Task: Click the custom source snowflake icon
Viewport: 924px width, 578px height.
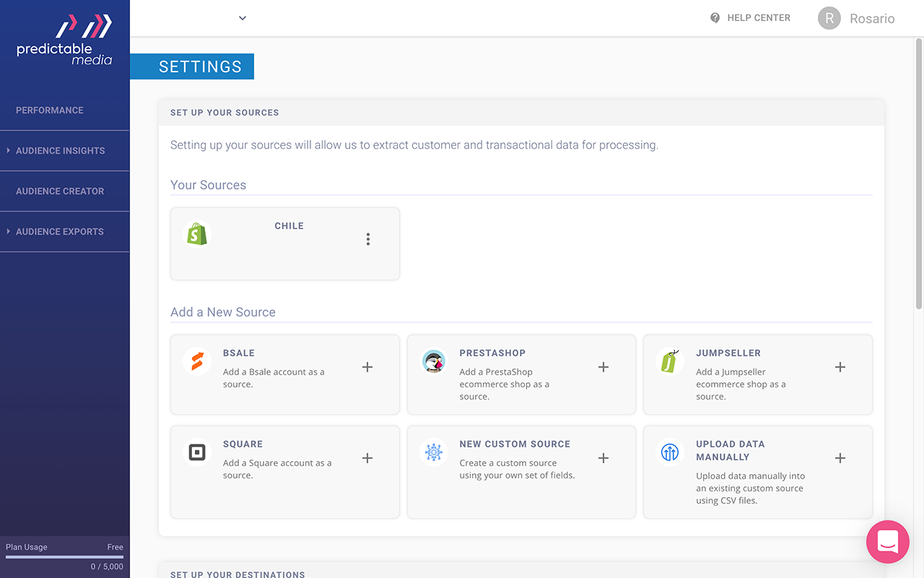Action: click(434, 452)
